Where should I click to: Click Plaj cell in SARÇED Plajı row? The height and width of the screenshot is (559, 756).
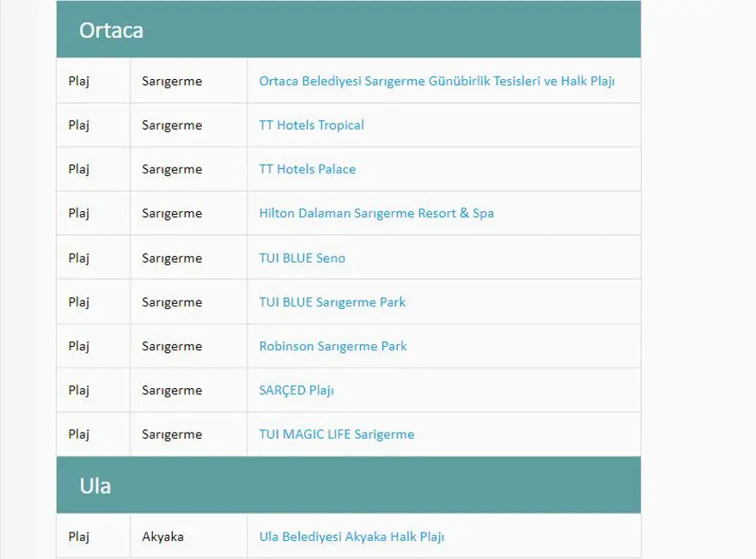coord(79,390)
